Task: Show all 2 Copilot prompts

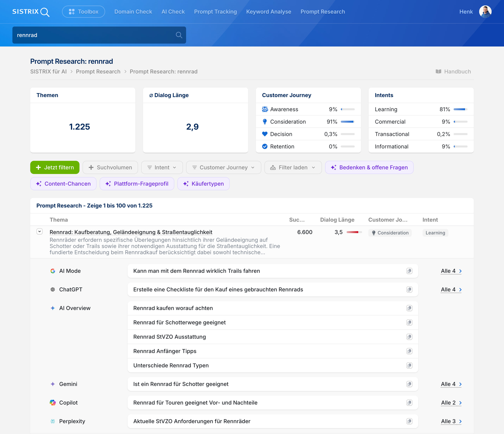Action: coord(451,403)
